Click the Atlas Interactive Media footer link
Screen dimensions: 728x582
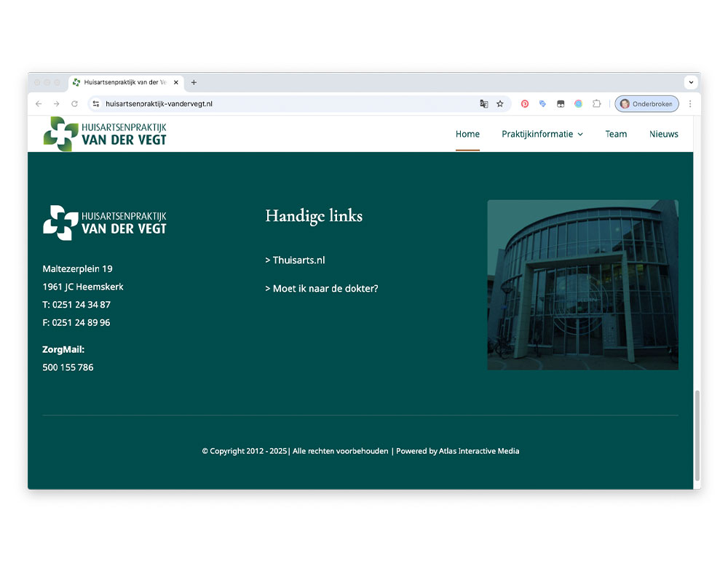coord(479,451)
